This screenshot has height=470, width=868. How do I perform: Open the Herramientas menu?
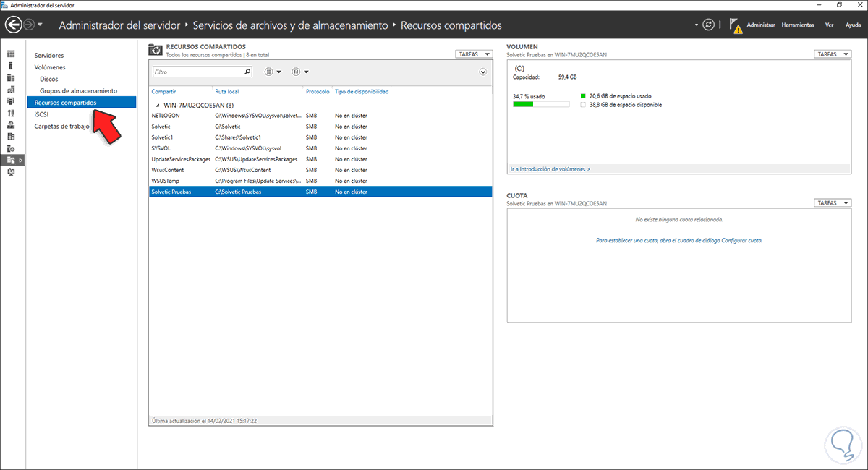[798, 25]
